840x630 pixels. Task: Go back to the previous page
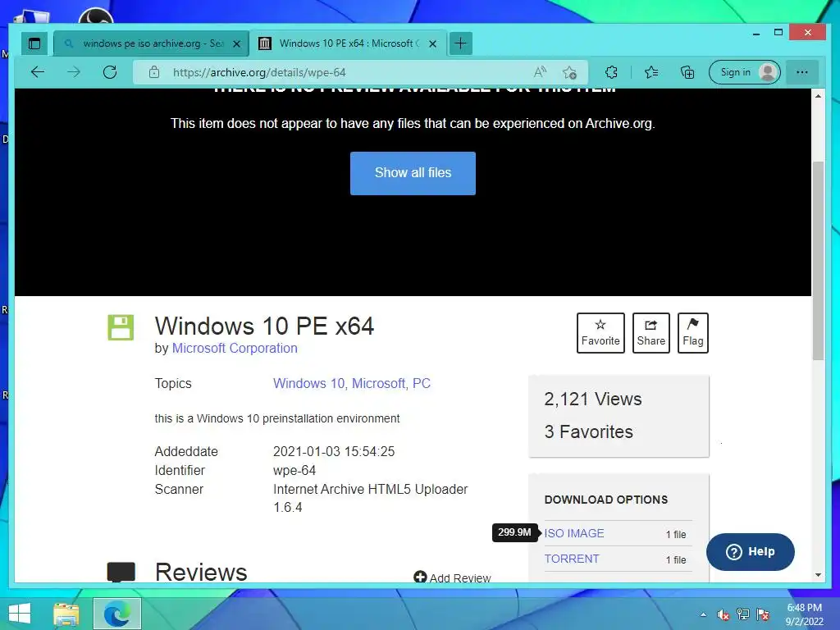coord(38,72)
